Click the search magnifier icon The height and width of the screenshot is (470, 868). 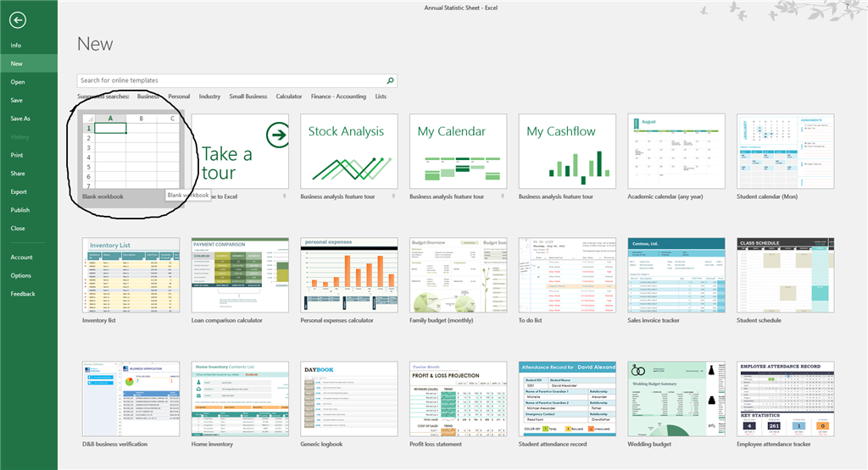[x=390, y=80]
